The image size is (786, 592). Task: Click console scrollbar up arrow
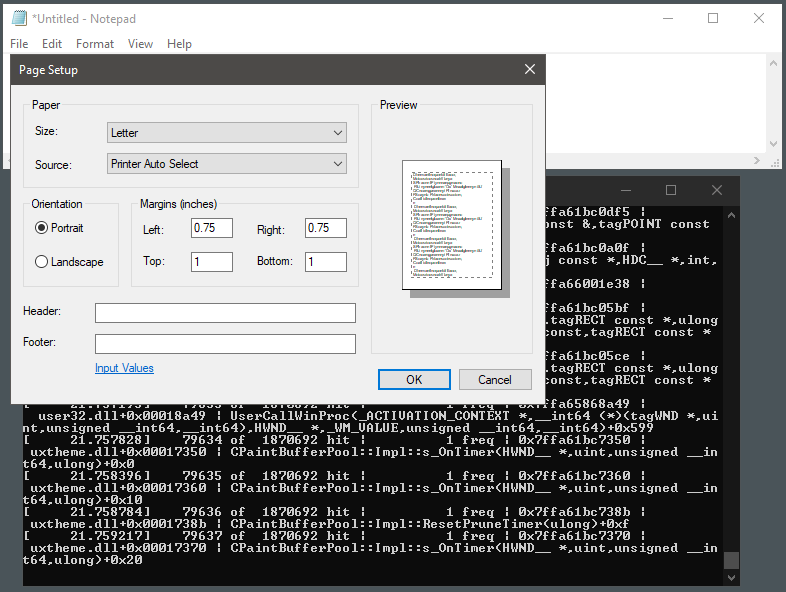coord(731,215)
